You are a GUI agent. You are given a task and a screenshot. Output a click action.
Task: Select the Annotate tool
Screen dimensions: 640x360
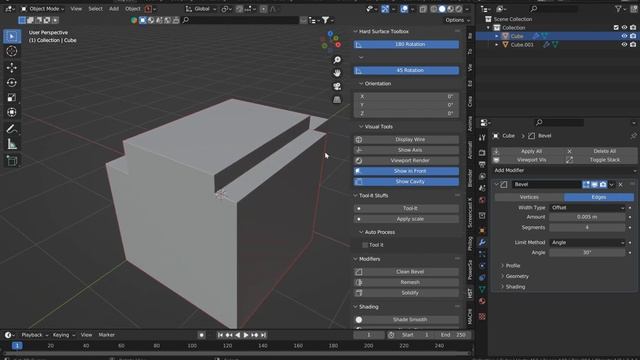click(12, 129)
